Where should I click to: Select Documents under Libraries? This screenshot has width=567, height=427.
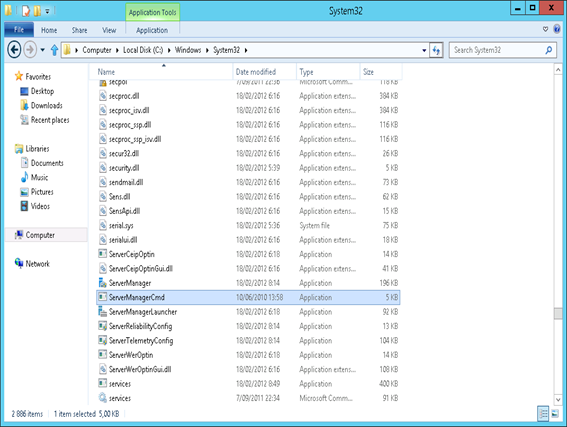tap(47, 163)
